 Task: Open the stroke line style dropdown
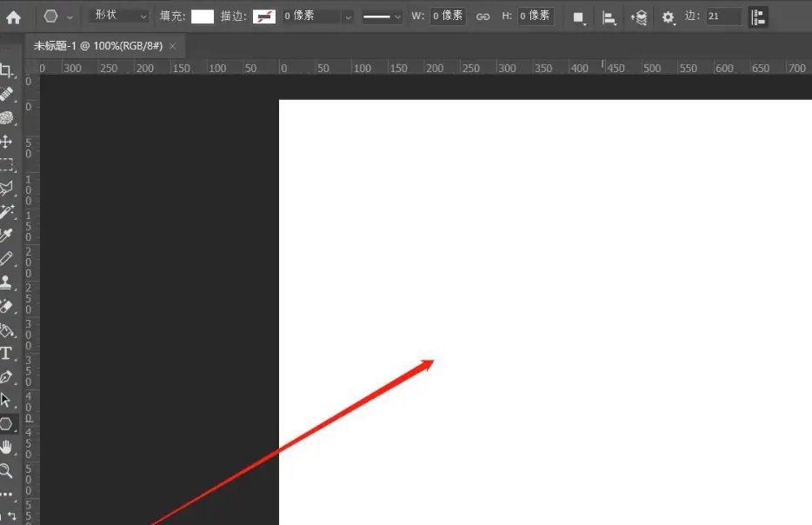tap(383, 17)
